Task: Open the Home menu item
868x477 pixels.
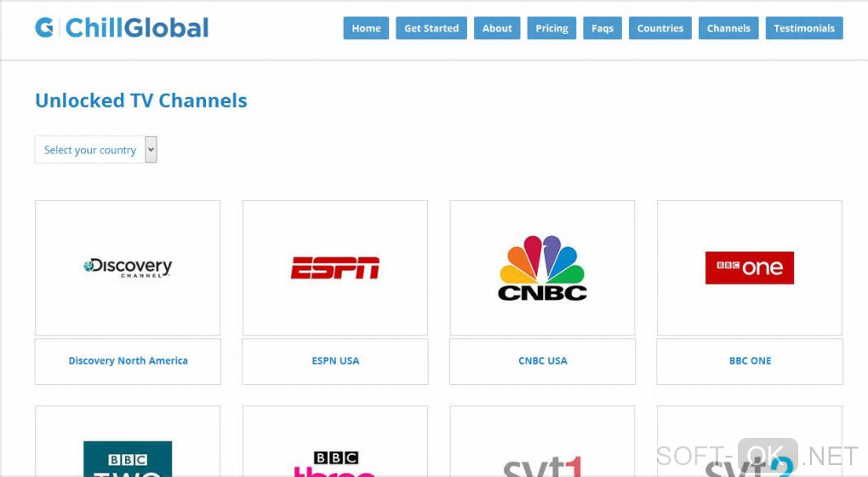Action: pyautogui.click(x=366, y=28)
